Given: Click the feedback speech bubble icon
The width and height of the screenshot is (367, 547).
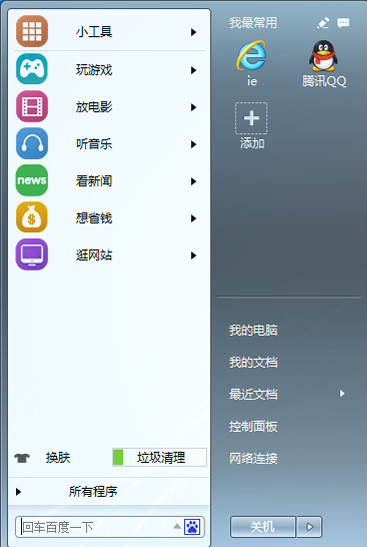Looking at the screenshot, I should coord(343,23).
